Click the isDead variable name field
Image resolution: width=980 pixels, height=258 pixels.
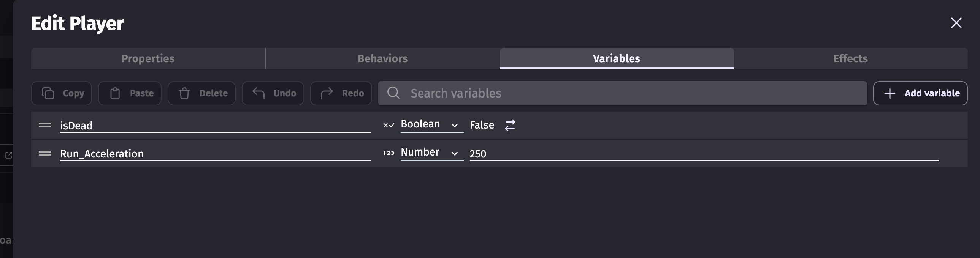[215, 125]
